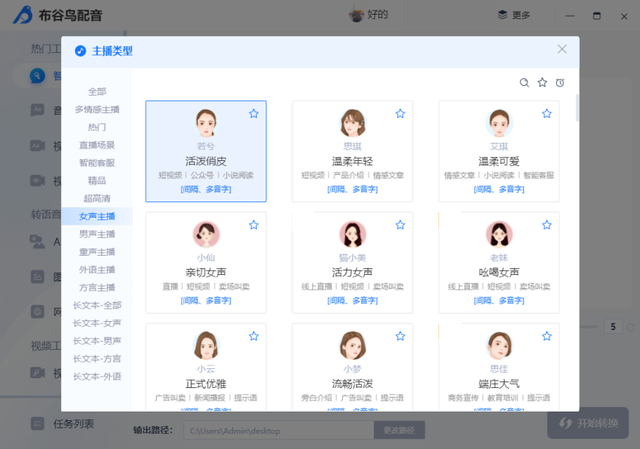Select the 小云 avatar

click(x=206, y=345)
